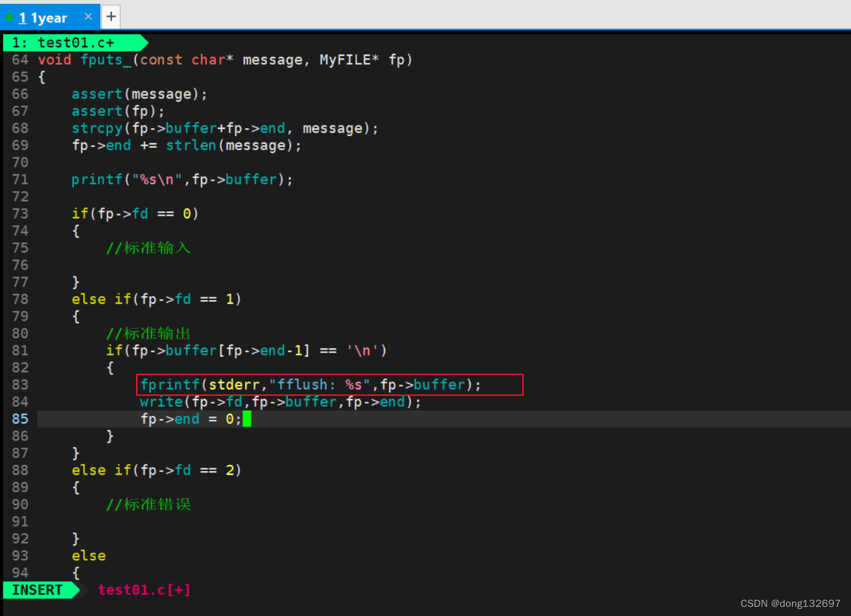Click the closing brace on line 77

(76, 282)
